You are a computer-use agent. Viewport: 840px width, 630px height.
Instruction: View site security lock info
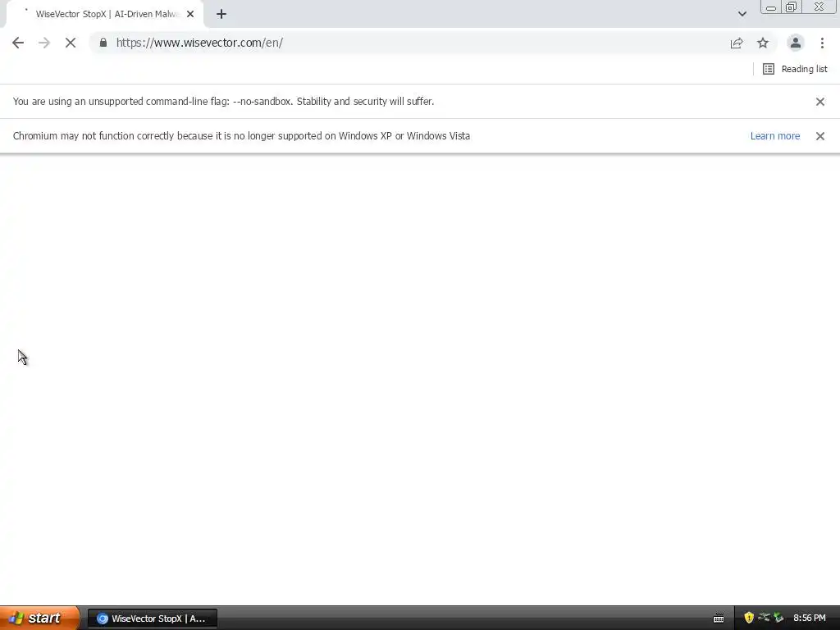tap(103, 43)
